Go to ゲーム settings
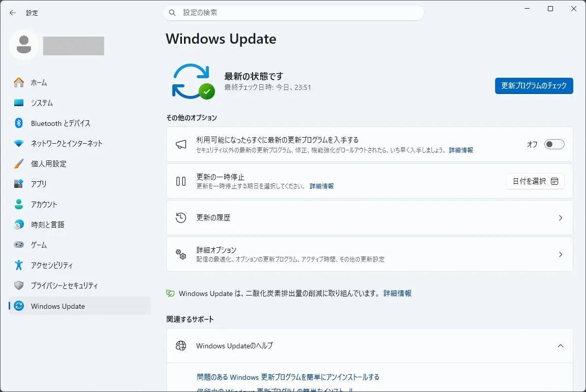 80,245
